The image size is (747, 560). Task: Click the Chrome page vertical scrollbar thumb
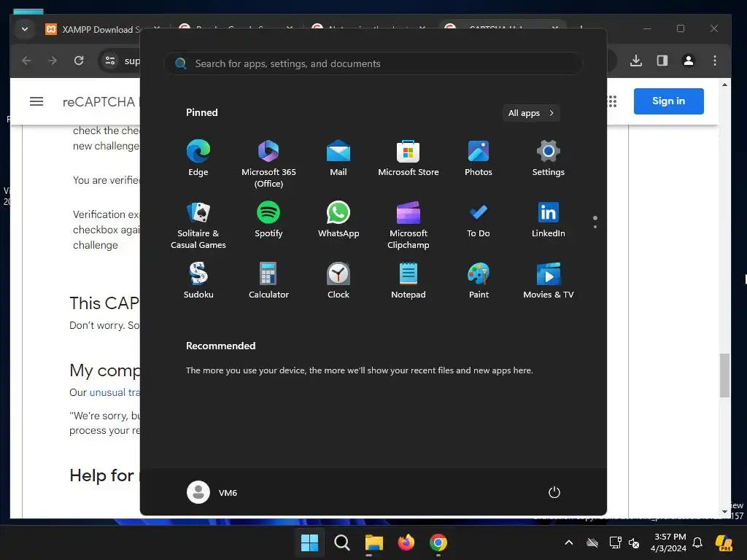[724, 376]
